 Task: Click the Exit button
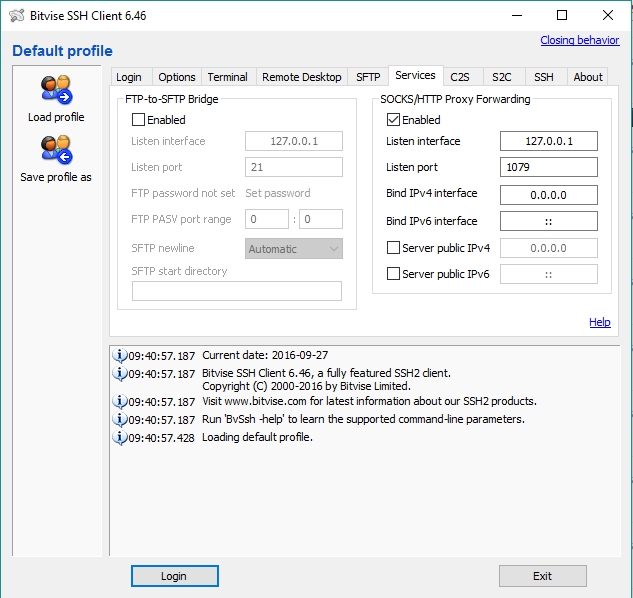[x=543, y=576]
